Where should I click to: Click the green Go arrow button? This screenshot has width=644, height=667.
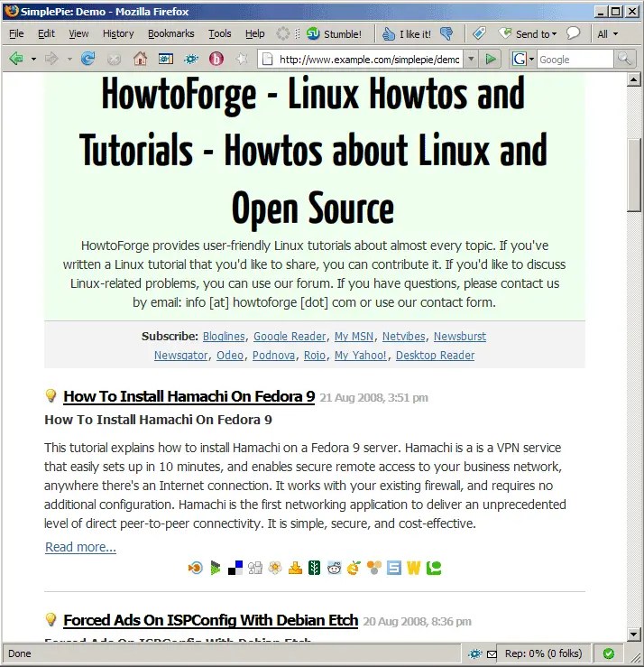[x=491, y=59]
